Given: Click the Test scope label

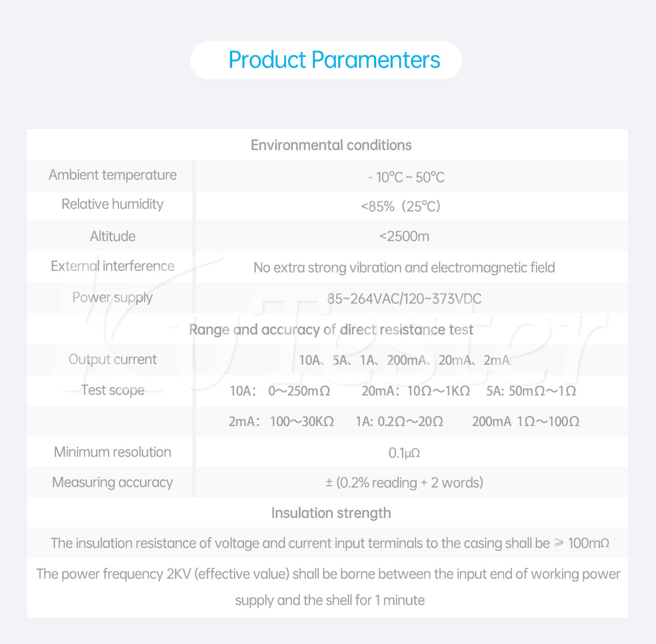Looking at the screenshot, I should point(113,390).
